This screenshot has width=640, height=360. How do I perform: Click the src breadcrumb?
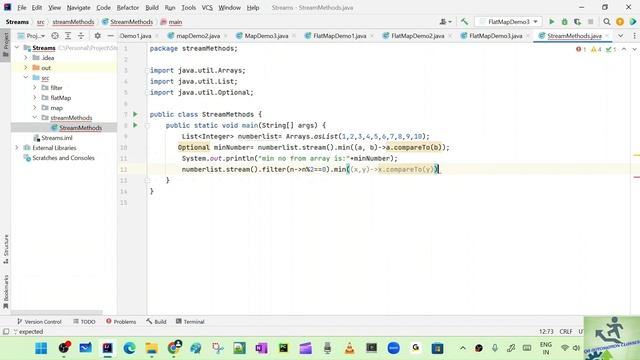[40, 22]
